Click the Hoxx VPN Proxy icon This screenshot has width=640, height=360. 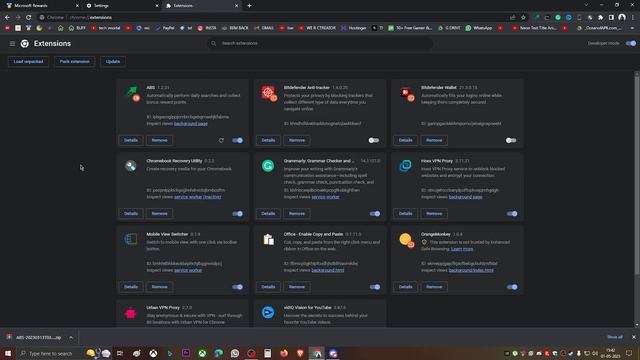click(405, 166)
